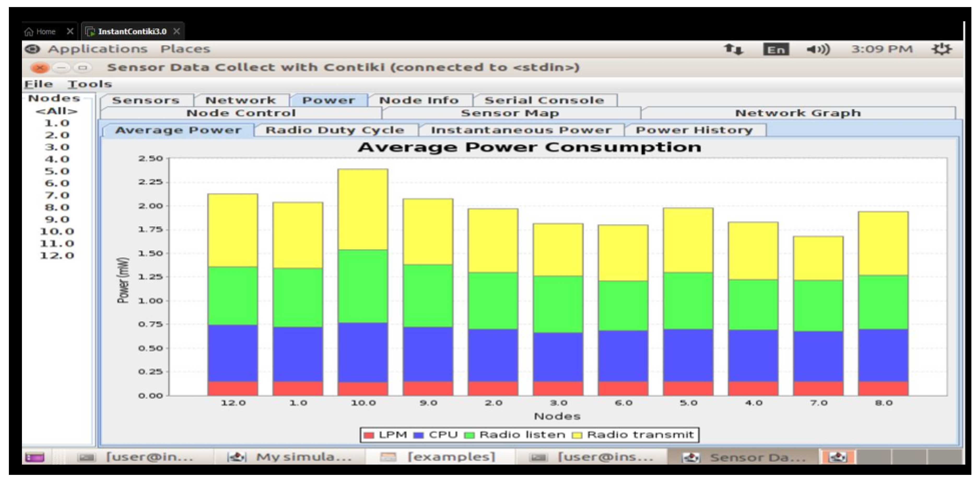Switch to the Serial Console tab
Image resolution: width=980 pixels, height=484 pixels.
tap(544, 100)
